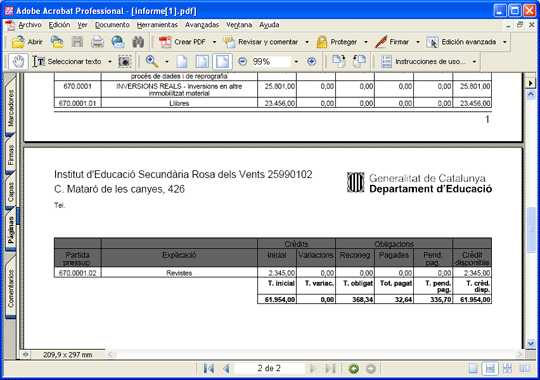540x380 pixels.
Task: Select continuous page layout icon
Action: pos(490,369)
